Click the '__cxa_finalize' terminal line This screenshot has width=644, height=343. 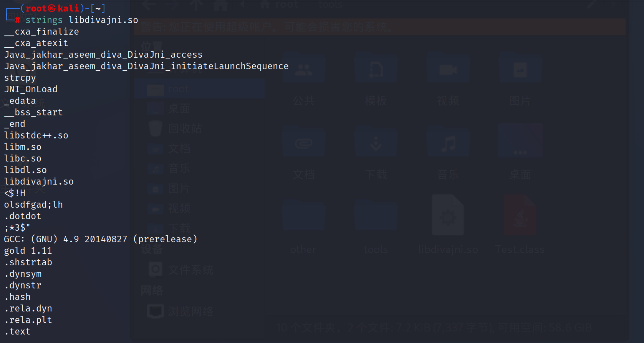[41, 32]
